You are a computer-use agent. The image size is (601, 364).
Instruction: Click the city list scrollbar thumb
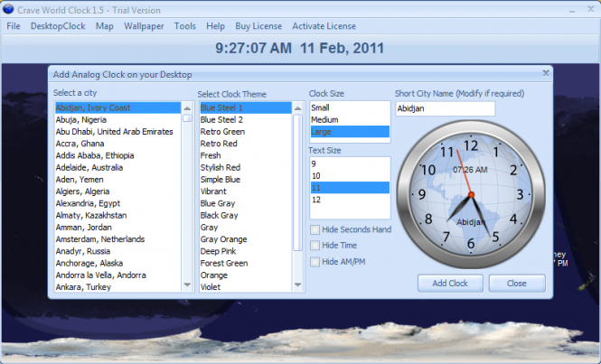tap(187, 118)
